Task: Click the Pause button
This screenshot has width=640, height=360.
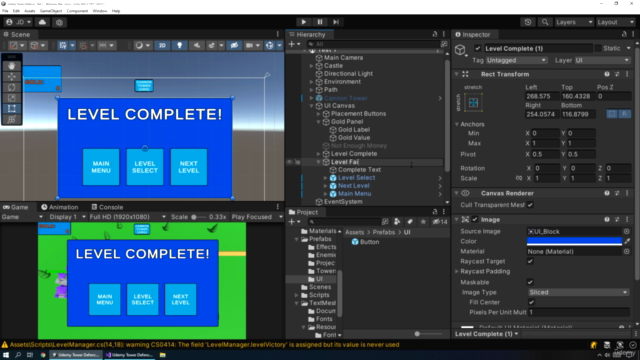Action: (320, 22)
